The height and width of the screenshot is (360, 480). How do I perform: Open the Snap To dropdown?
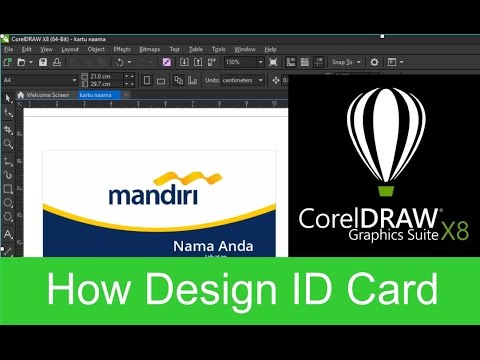[x=346, y=62]
